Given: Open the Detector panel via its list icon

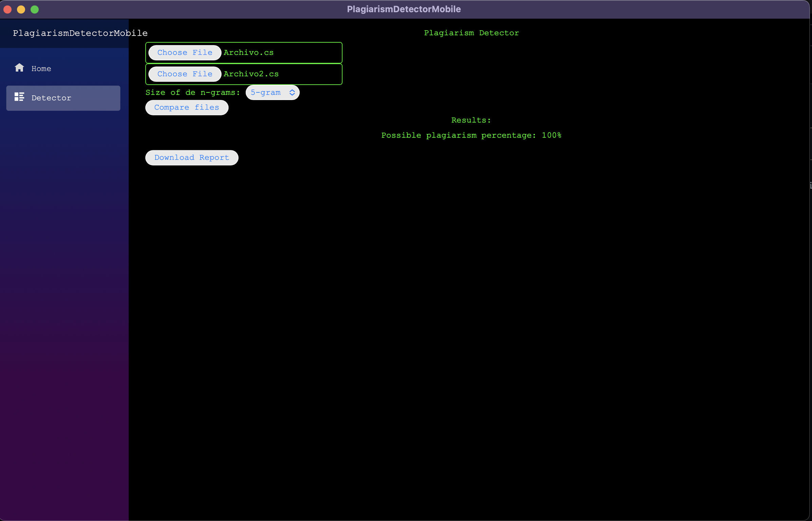Looking at the screenshot, I should point(19,97).
